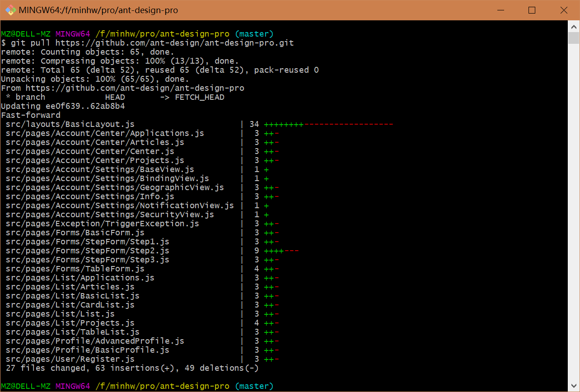580x392 pixels.
Task: Click the change count 9 for Step2.js
Action: (257, 251)
